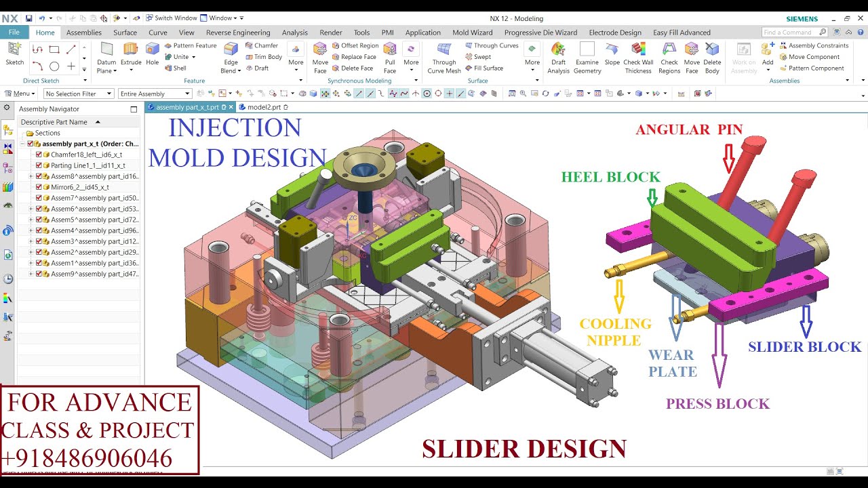Click the Through Curves command

tap(492, 45)
